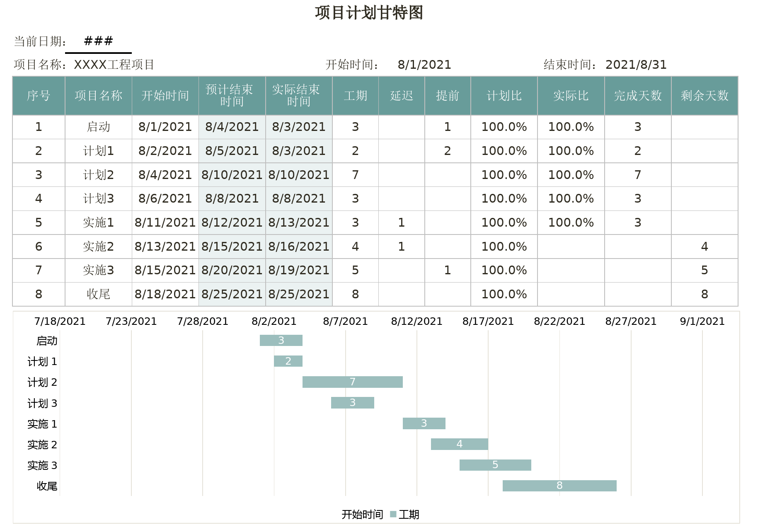Click the 实施 1 Gantt bar labeled 3
782x532 pixels.
(x=424, y=423)
